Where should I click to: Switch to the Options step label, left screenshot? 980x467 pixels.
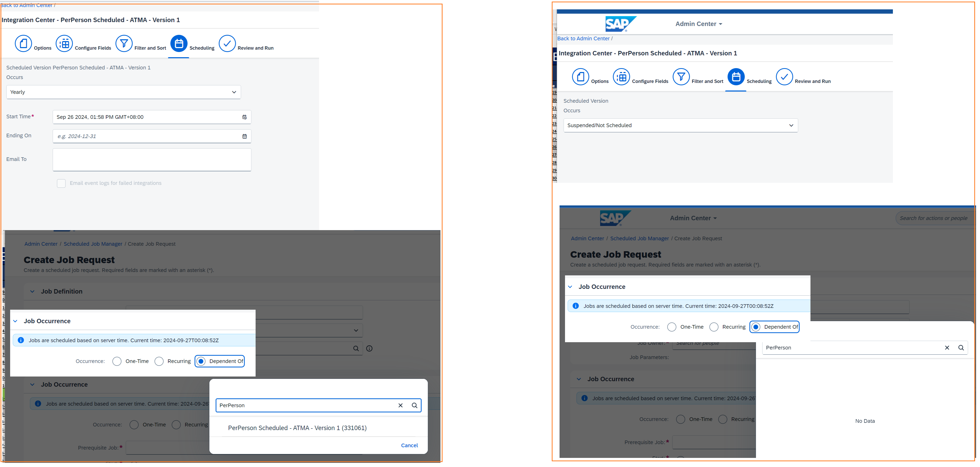click(43, 48)
